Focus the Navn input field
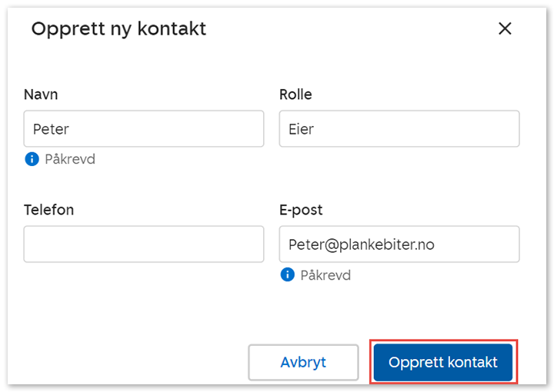554x392 pixels. tap(143, 129)
